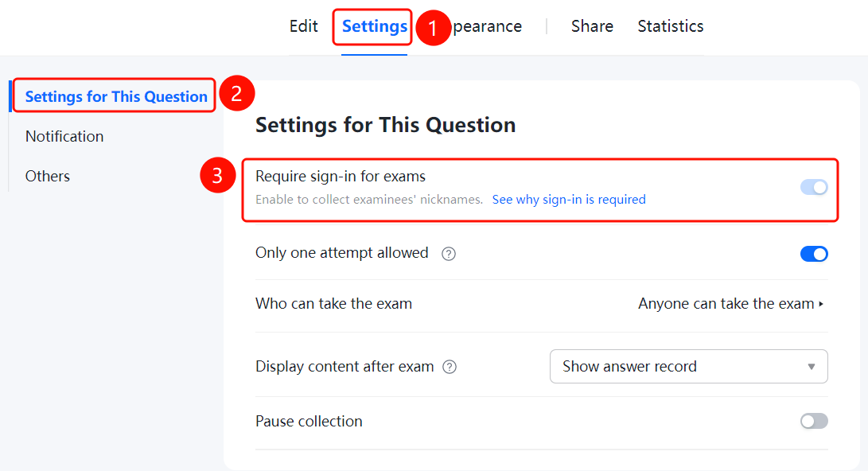Toggle Require sign-in for exams switch

click(814, 187)
